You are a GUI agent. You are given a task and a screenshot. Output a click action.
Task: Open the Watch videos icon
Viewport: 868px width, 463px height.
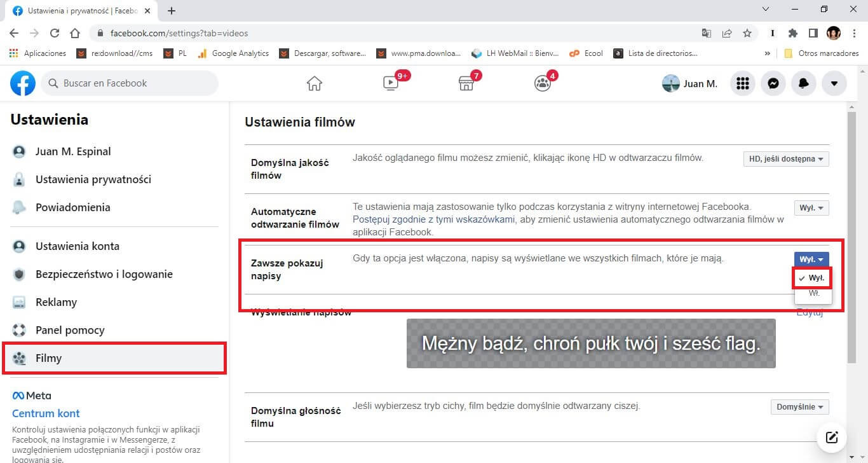click(x=391, y=83)
